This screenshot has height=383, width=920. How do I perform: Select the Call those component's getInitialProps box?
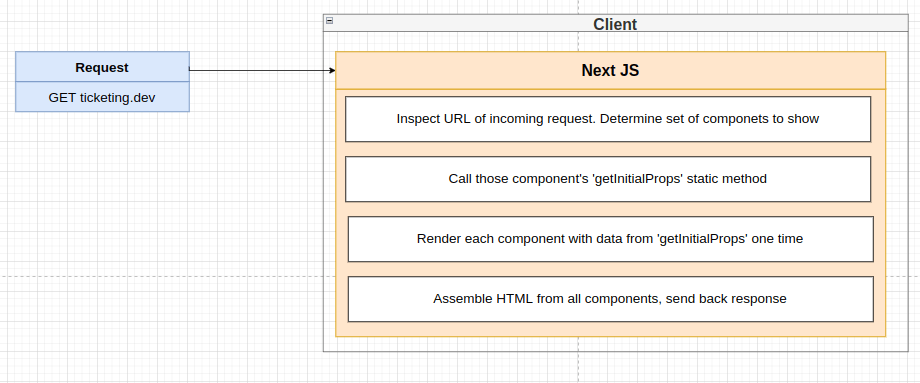(x=608, y=179)
